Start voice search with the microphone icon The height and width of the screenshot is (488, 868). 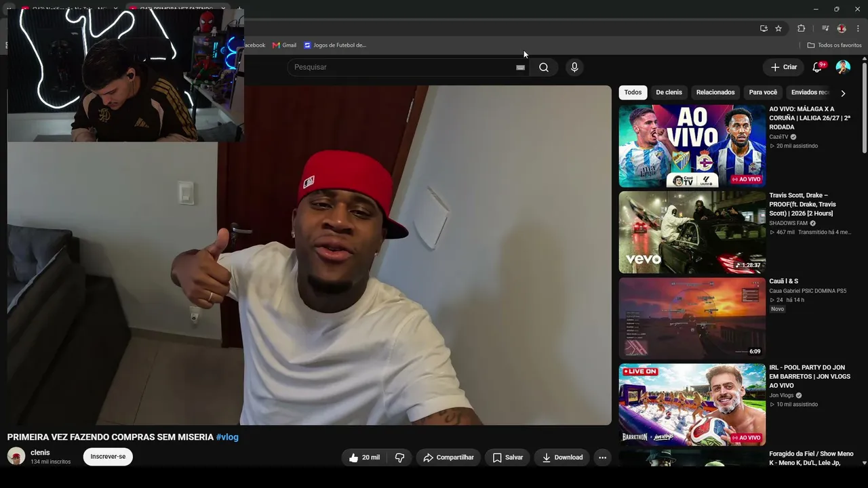click(x=574, y=67)
